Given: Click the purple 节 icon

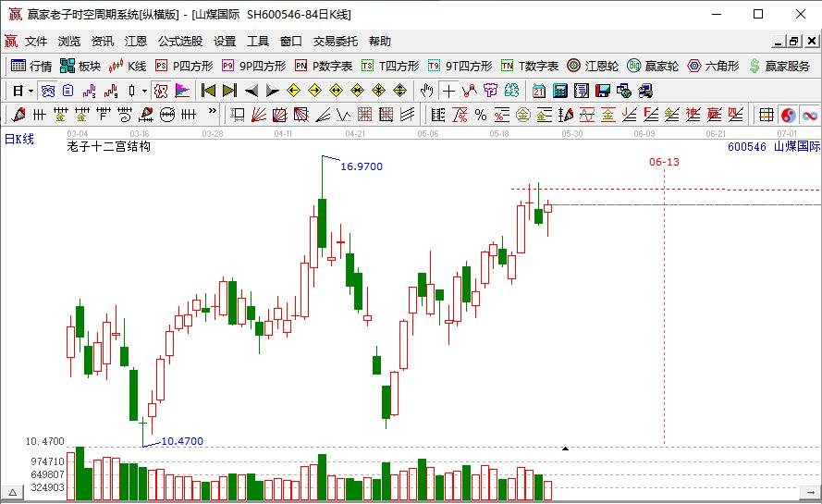Looking at the screenshot, I should 490,91.
